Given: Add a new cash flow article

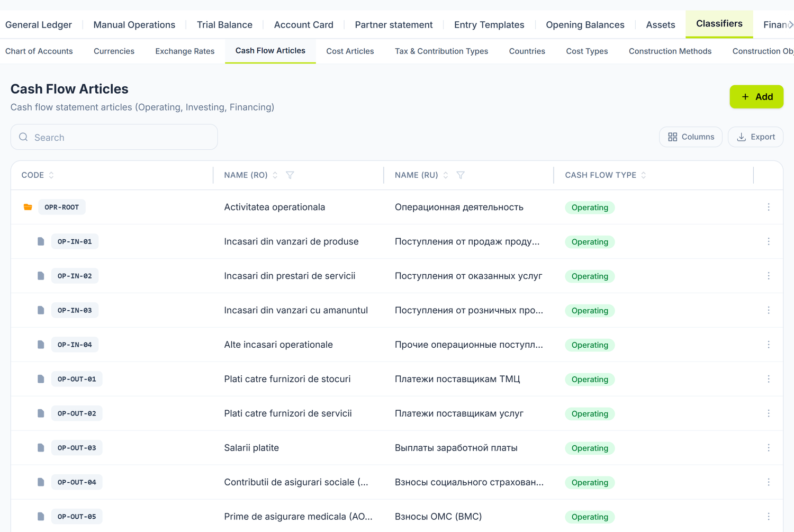Looking at the screenshot, I should point(756,97).
